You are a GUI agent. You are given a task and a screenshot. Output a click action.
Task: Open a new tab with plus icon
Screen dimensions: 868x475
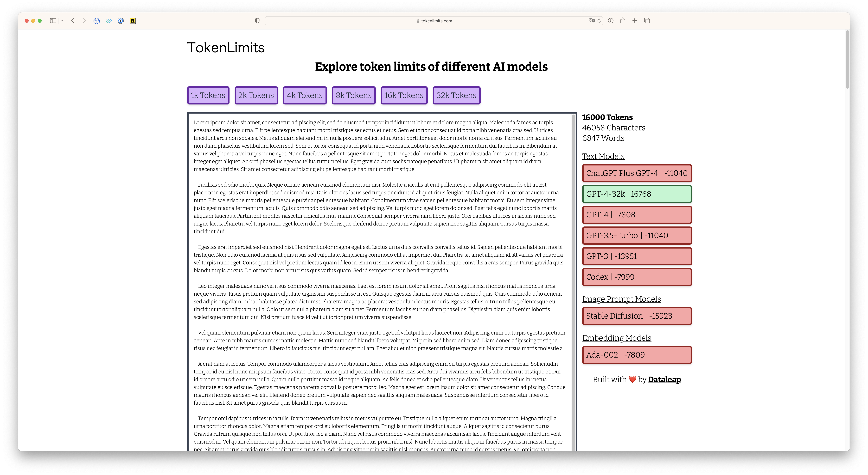click(634, 21)
